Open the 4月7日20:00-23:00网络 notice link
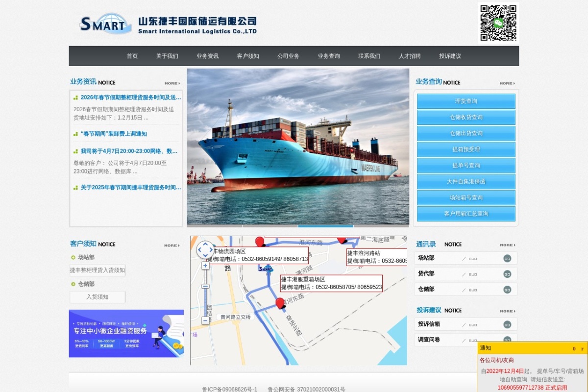The width and height of the screenshot is (588, 392). [129, 151]
